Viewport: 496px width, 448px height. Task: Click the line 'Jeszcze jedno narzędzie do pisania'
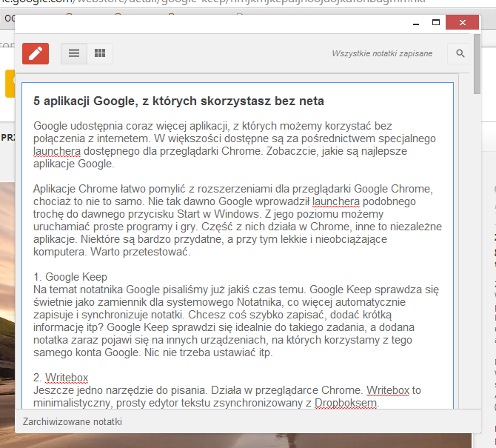[227, 390]
